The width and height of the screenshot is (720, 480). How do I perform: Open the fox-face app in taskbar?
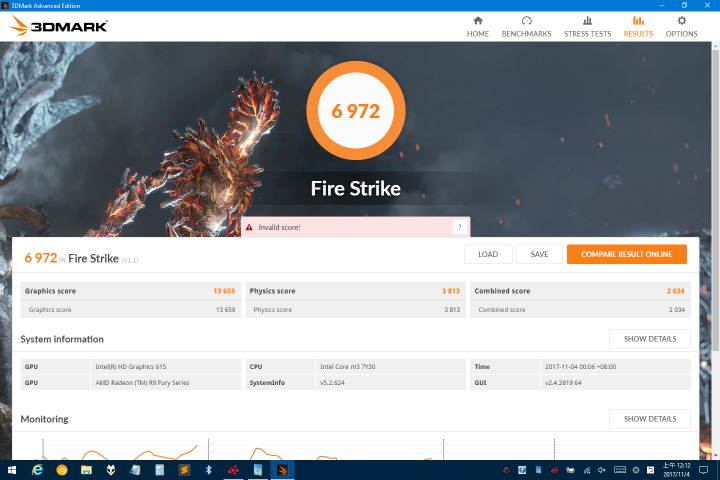(x=111, y=470)
